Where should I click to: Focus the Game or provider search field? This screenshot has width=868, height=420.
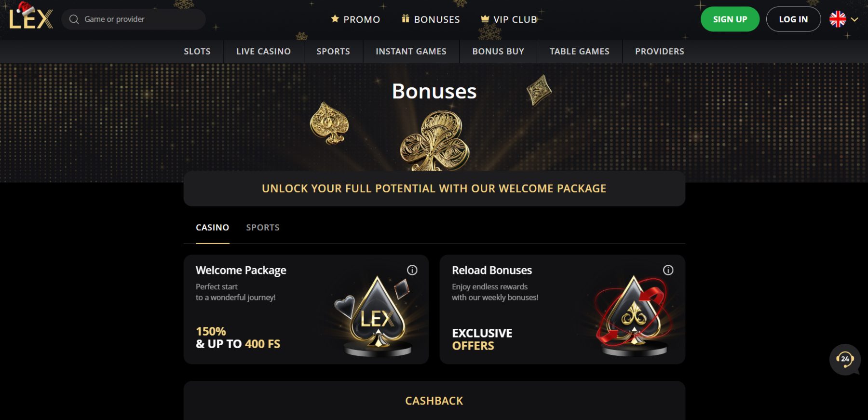coord(140,19)
